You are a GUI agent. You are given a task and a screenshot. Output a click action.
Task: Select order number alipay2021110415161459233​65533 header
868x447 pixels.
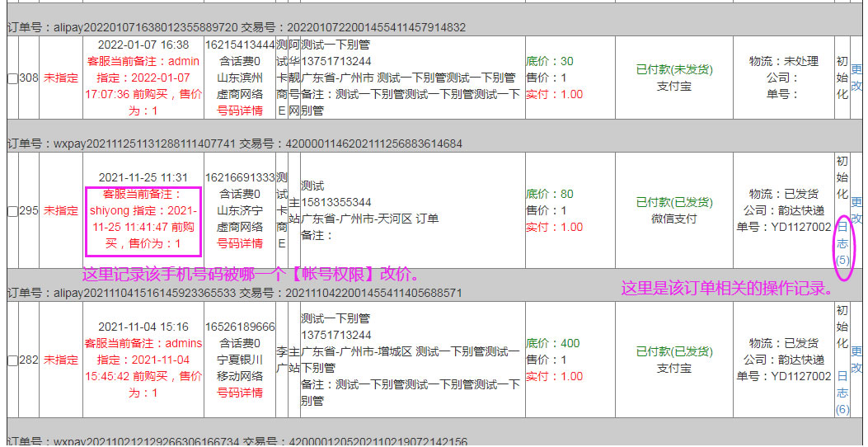click(121, 293)
